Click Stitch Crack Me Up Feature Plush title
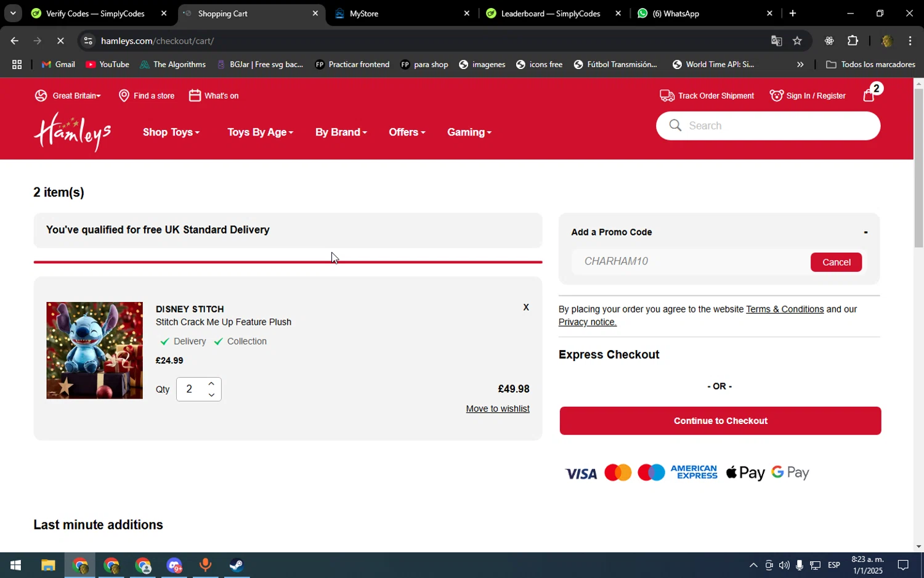 point(224,322)
